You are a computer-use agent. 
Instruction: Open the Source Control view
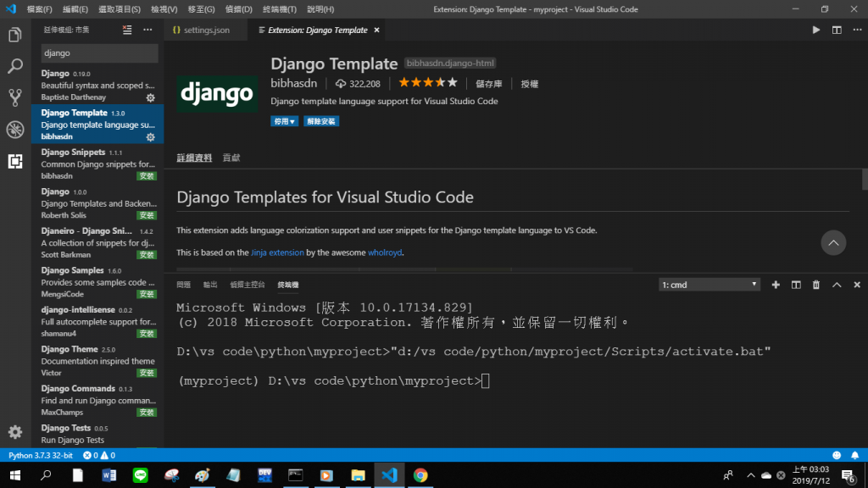(15, 98)
